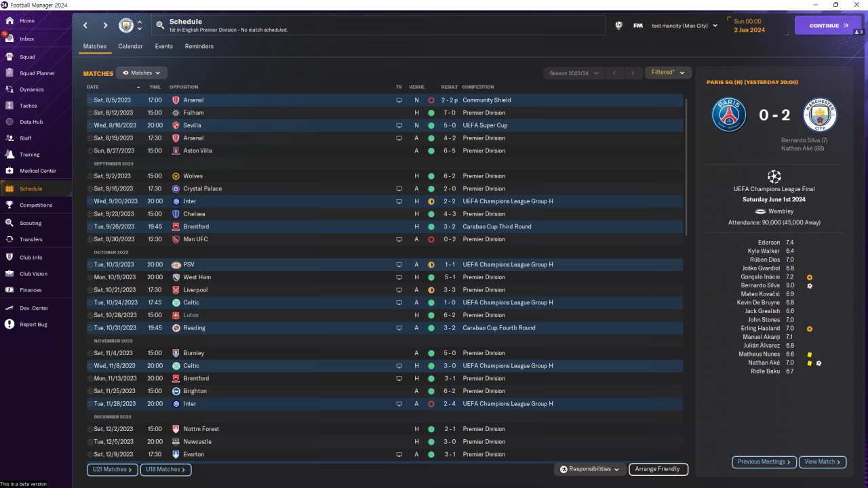This screenshot has height=488, width=868.
Task: Click the Manchester City club badge in the header
Action: pos(127,26)
